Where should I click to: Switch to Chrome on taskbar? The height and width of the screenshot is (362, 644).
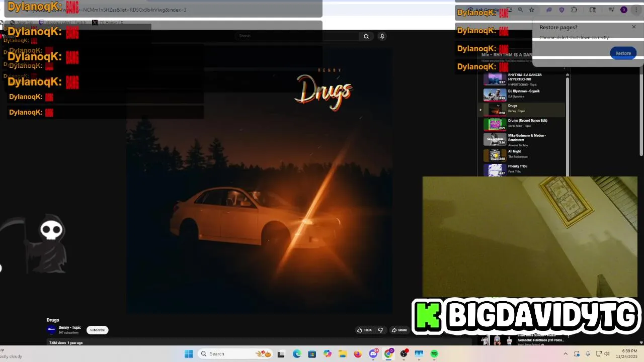[x=388, y=354]
